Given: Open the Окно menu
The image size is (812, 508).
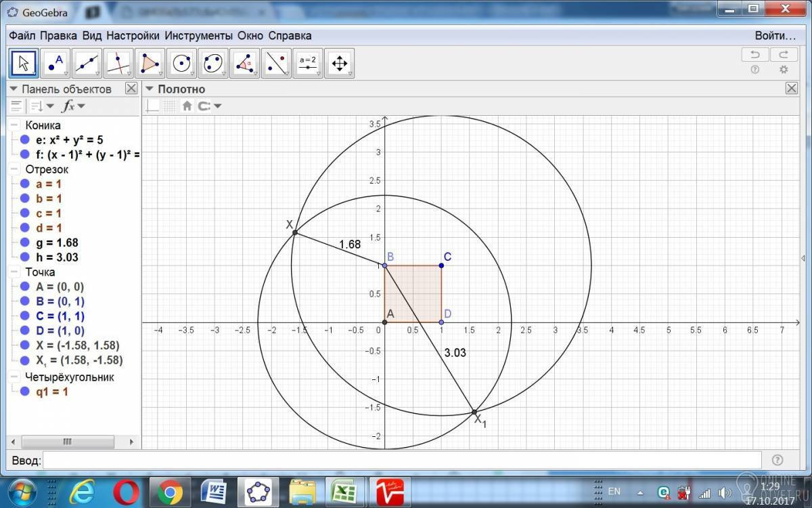Looking at the screenshot, I should point(251,35).
